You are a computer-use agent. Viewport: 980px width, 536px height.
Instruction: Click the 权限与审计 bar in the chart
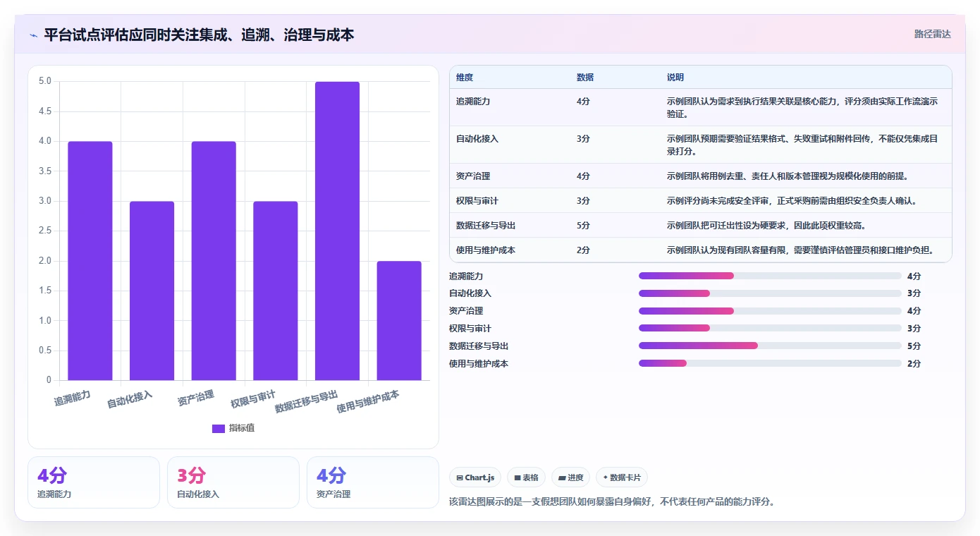(x=276, y=291)
